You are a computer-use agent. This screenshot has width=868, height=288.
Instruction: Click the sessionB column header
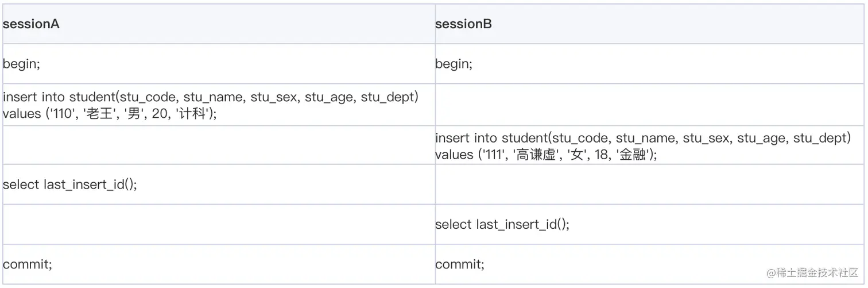pyautogui.click(x=463, y=24)
